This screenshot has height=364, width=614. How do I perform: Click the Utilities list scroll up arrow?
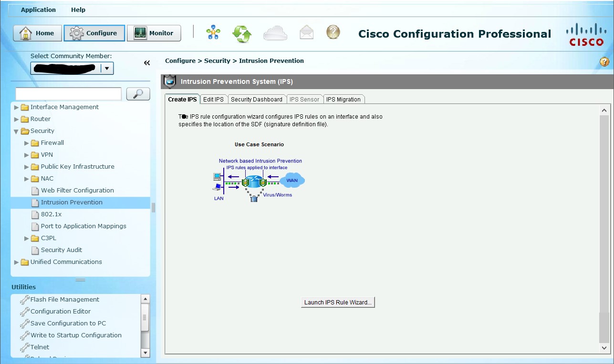pos(146,299)
